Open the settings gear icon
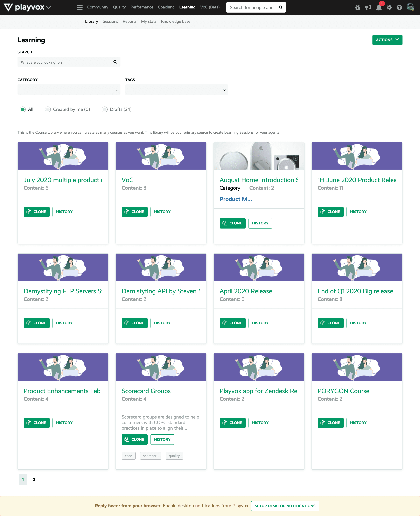The image size is (420, 516). 389,7
